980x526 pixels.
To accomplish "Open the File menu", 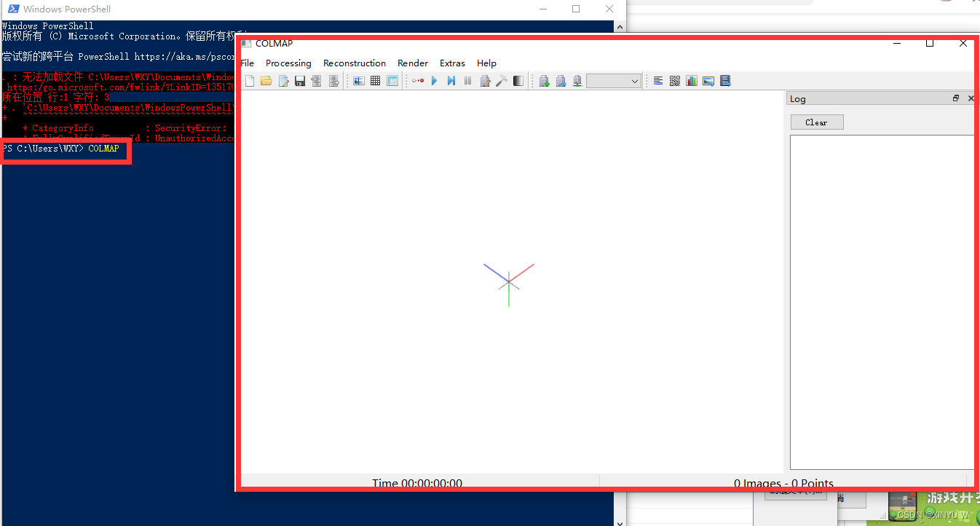I will tap(248, 63).
